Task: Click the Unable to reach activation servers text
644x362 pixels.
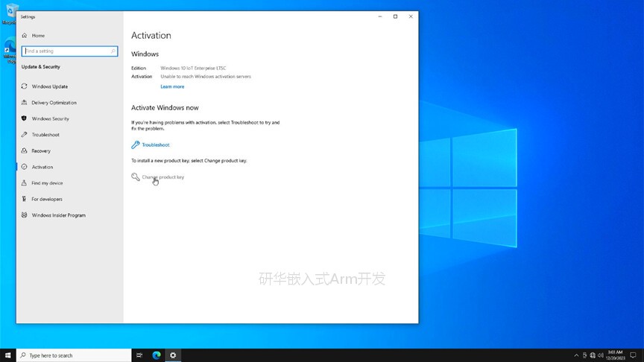Action: 206,76
